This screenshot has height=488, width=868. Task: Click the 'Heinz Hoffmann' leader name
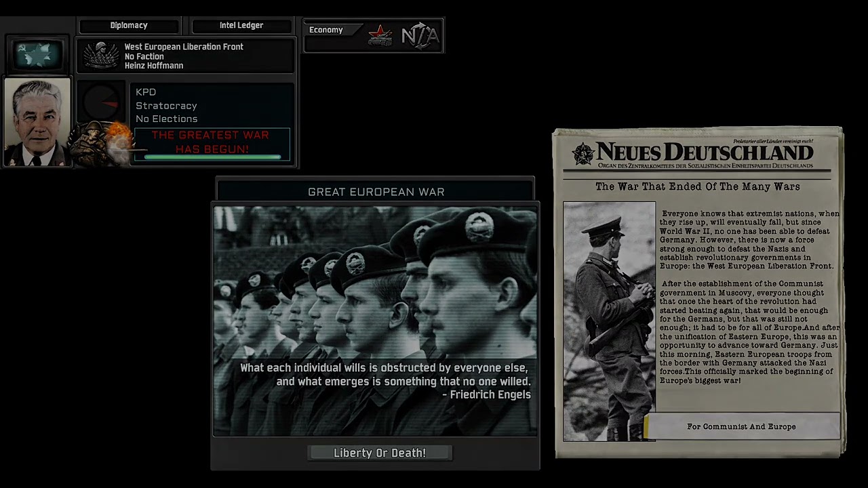154,66
